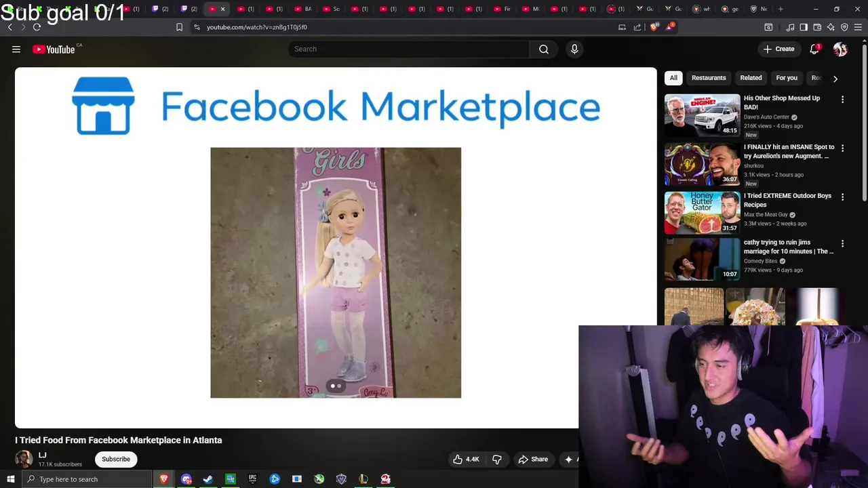Screen dimensions: 868x488
Task: Click the "17.1K subscribers" text
Action: tap(60, 464)
